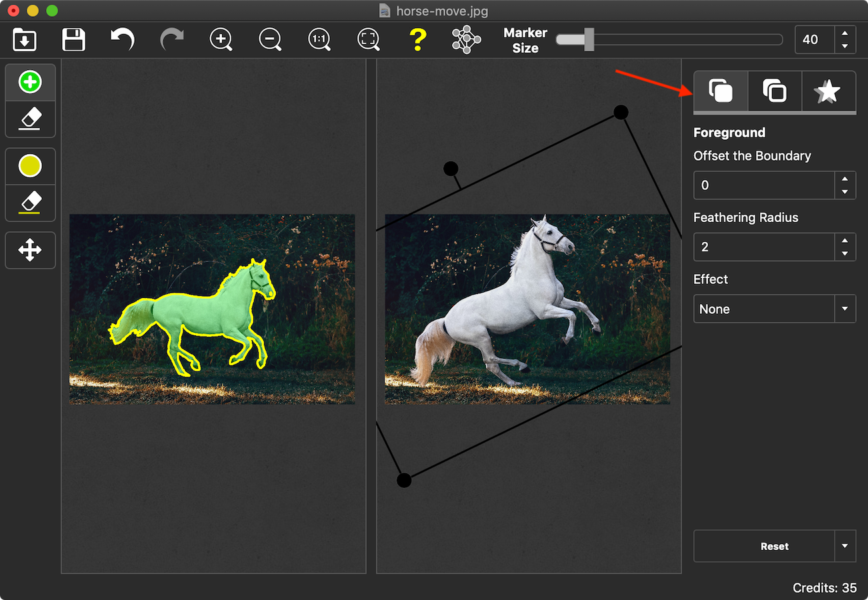Undo the last action

(x=123, y=39)
